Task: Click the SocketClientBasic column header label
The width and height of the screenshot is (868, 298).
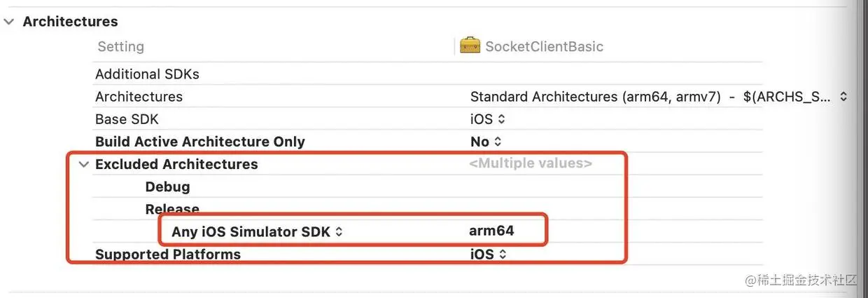Action: [x=544, y=47]
